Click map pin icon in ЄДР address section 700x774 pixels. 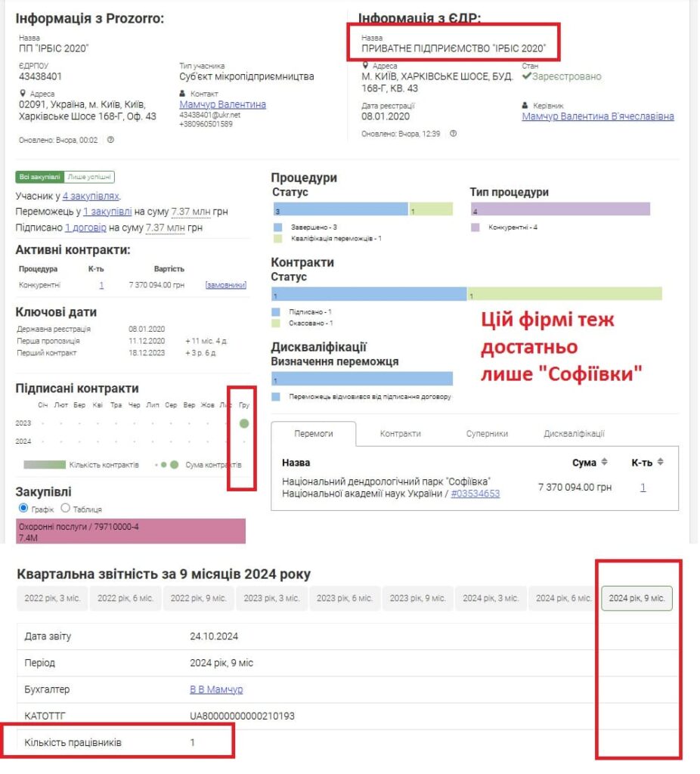[365, 67]
